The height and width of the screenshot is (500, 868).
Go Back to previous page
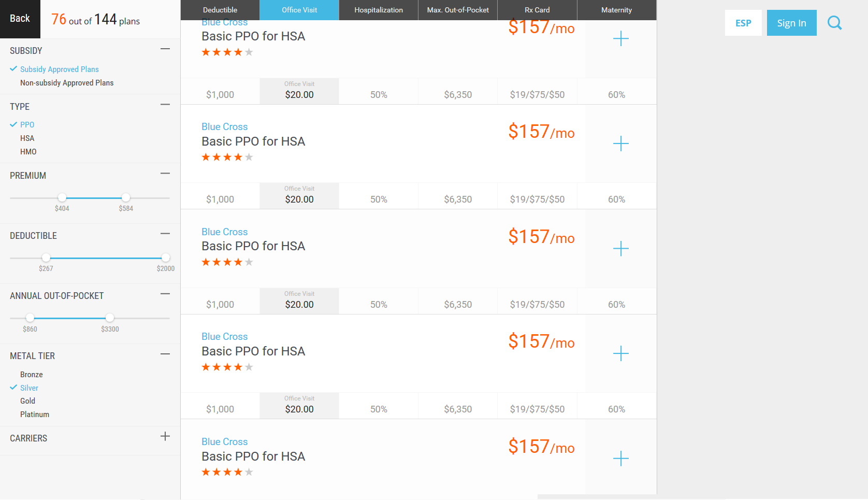coord(20,19)
